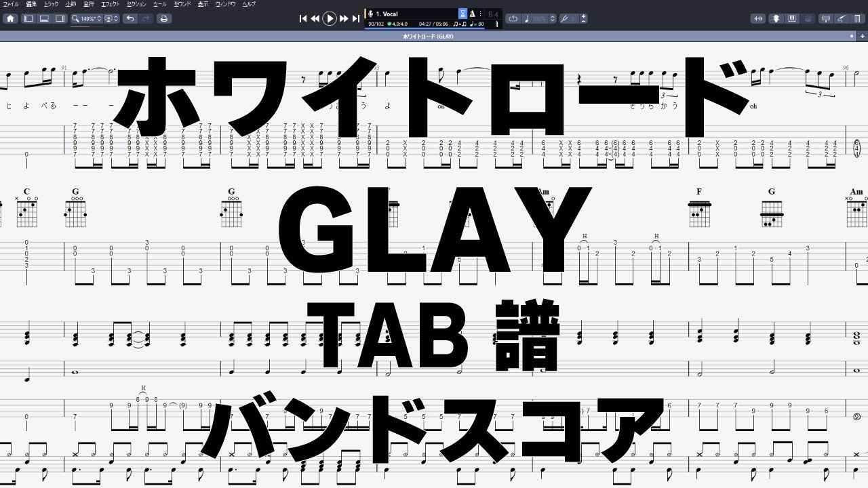
Task: Open the セクション menu
Action: (x=137, y=4)
